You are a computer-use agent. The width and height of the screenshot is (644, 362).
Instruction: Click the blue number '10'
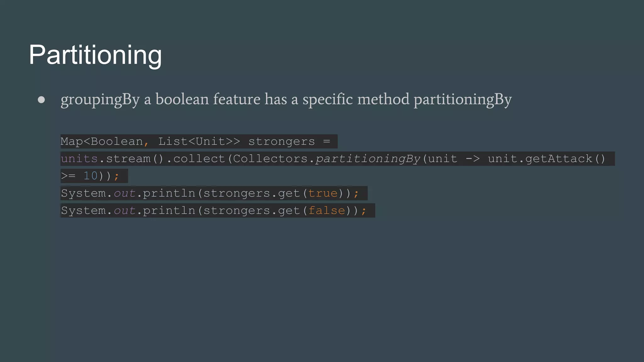pyautogui.click(x=91, y=176)
